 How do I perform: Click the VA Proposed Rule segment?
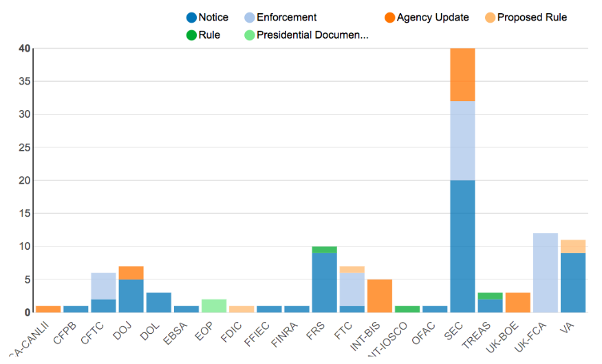click(573, 246)
